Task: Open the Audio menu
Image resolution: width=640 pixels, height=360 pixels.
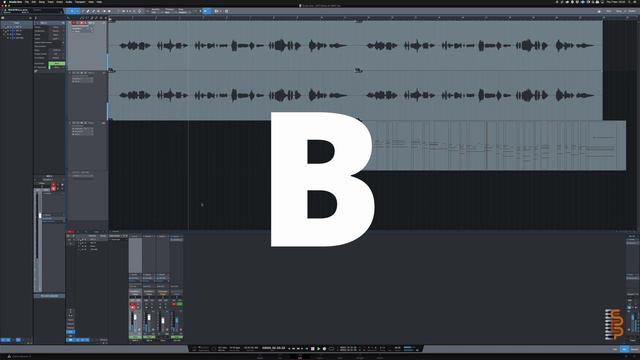Action: tap(69, 2)
